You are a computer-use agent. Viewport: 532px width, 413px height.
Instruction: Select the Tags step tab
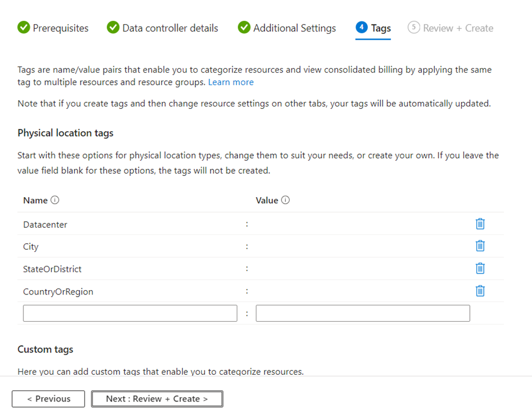(x=373, y=28)
